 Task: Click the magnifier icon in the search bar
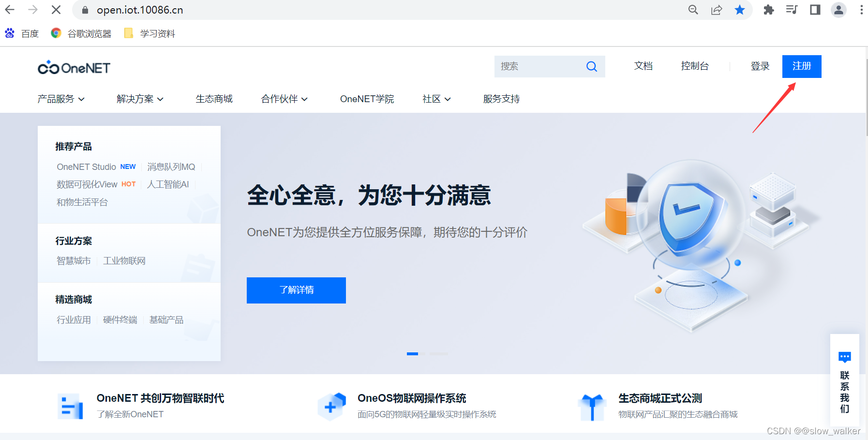click(592, 66)
